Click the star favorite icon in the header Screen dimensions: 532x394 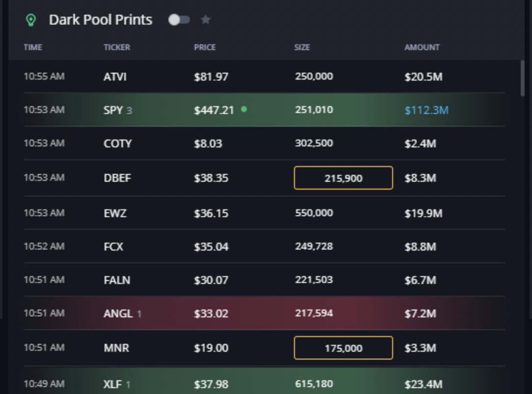click(206, 20)
